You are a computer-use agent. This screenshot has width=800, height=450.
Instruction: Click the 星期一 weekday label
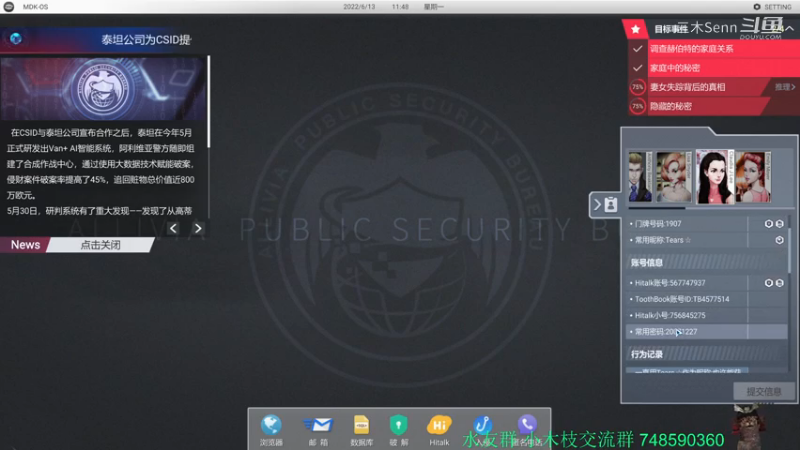pos(434,7)
